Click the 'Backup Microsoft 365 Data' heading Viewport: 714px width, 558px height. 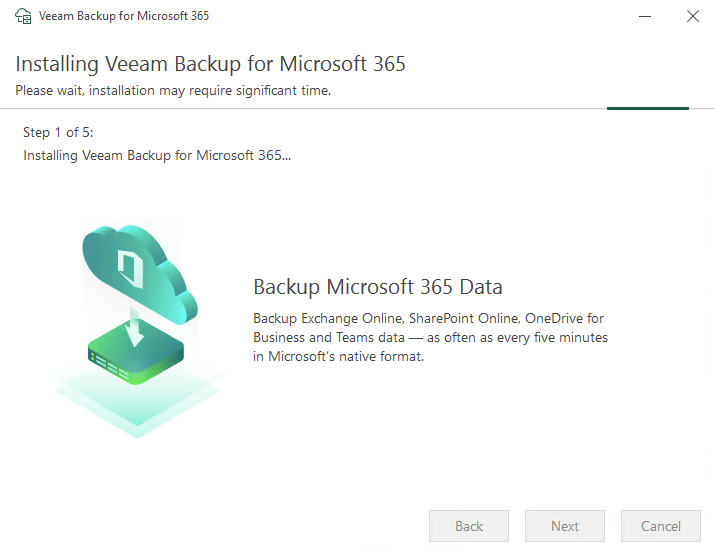[377, 287]
